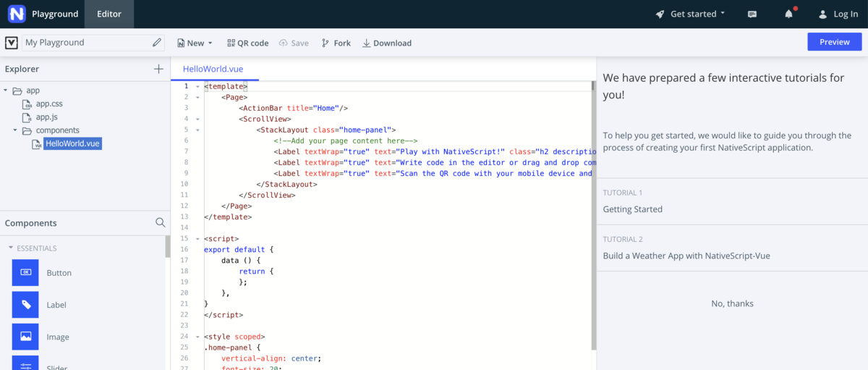Show the QR code
868x370 pixels.
pos(247,43)
